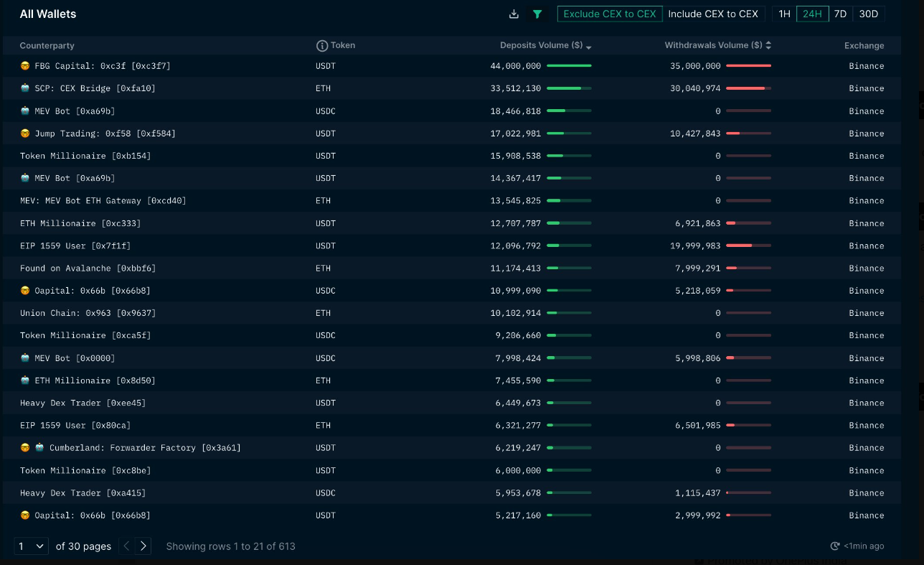Viewport: 924px width, 565px height.
Task: Click the nerd emoji beside FBG Capital
Action: tap(25, 66)
